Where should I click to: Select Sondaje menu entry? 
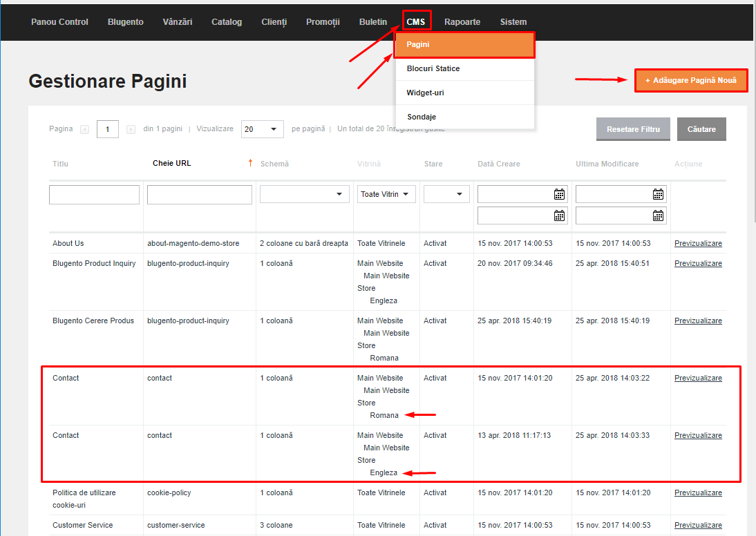tap(465, 117)
